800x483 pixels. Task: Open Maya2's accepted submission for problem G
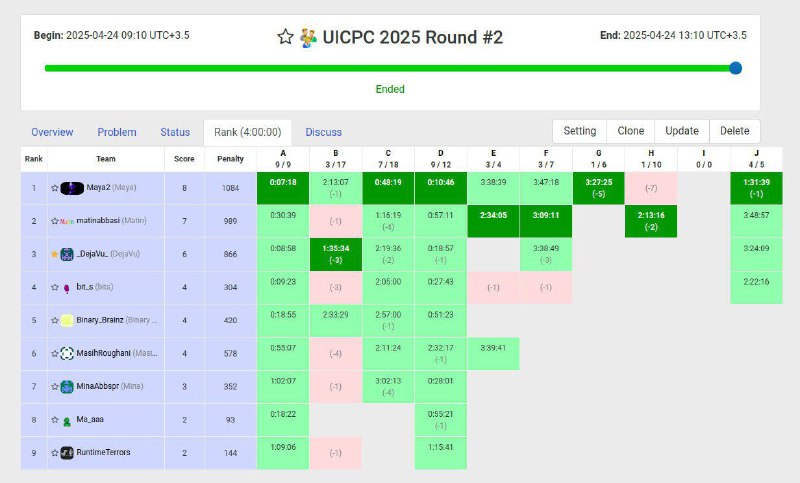point(598,188)
